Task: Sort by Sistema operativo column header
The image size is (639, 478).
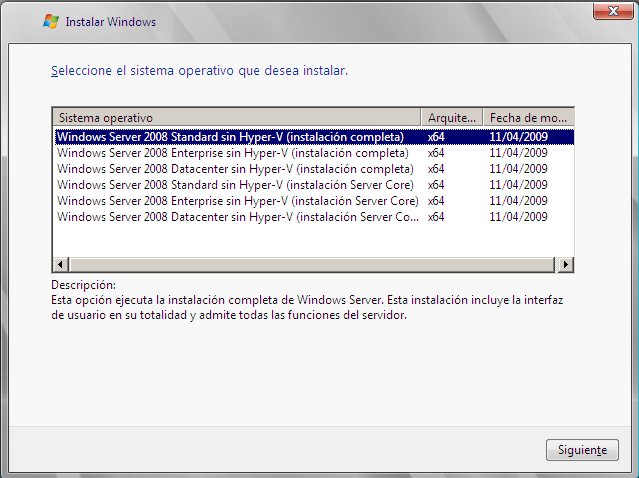Action: point(237,118)
